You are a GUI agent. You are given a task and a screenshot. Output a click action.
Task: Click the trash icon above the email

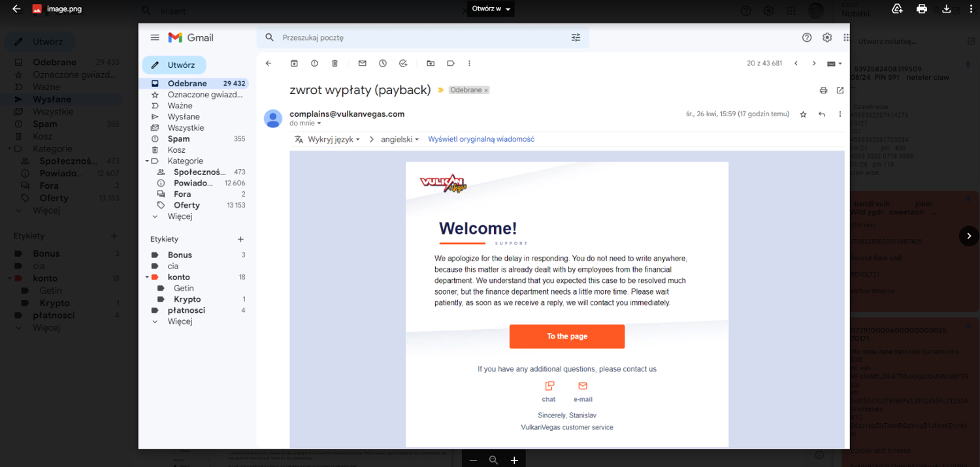(x=335, y=63)
